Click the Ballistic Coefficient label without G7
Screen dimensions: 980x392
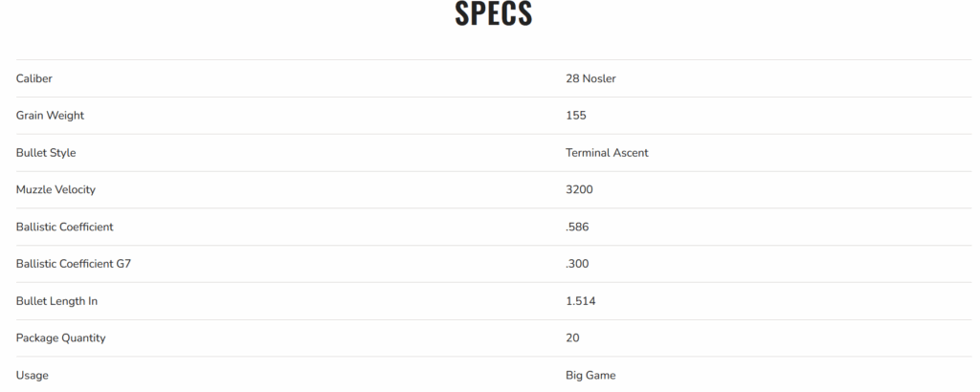pos(64,228)
